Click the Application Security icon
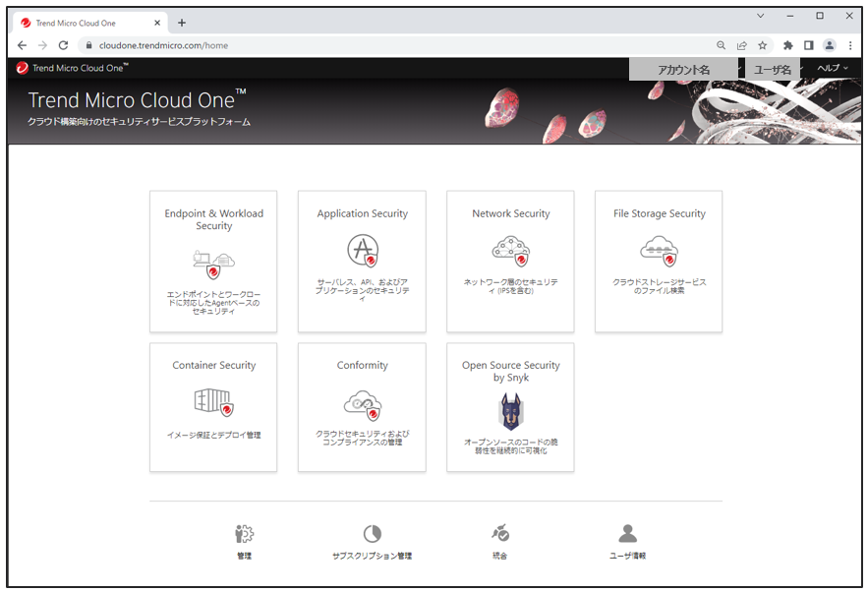Image resolution: width=868 pixels, height=592 pixels. pyautogui.click(x=362, y=251)
